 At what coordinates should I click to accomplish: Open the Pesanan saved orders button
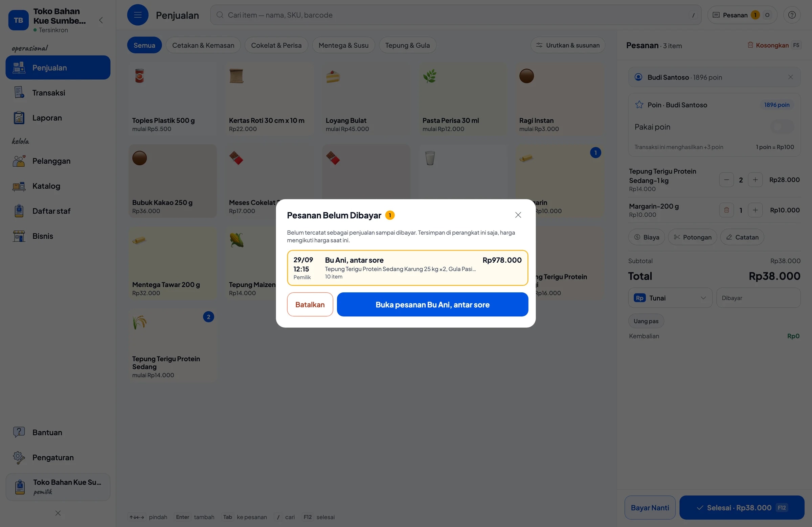tap(742, 15)
